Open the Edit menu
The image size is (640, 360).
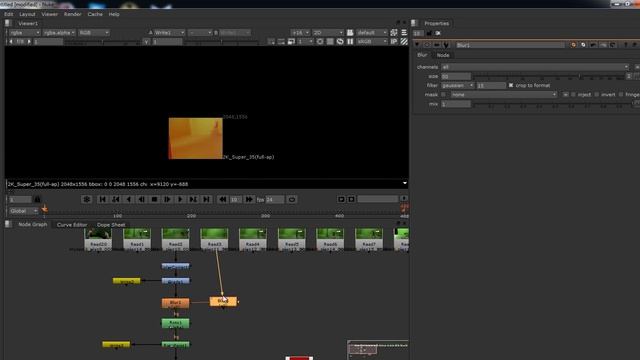(x=9, y=14)
